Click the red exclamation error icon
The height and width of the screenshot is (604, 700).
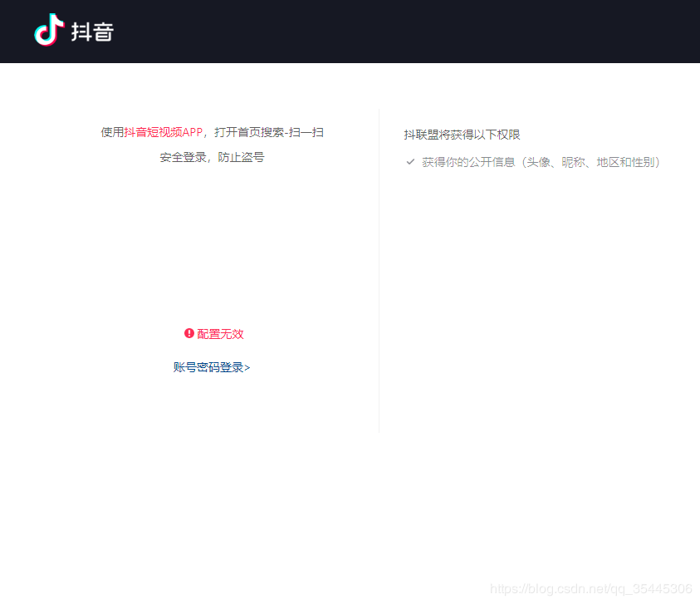coord(189,333)
